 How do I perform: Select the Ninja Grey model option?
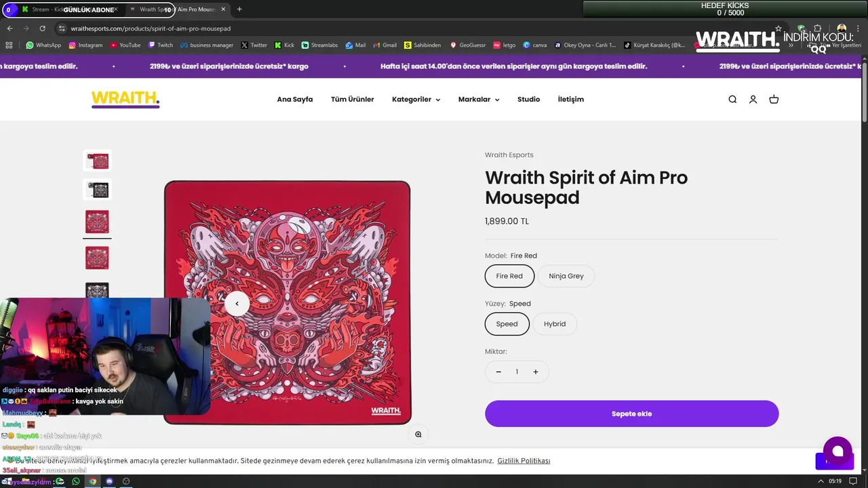click(566, 276)
